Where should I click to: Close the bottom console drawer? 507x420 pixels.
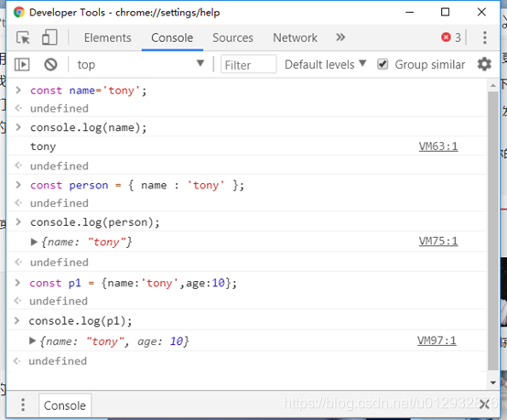(484, 404)
